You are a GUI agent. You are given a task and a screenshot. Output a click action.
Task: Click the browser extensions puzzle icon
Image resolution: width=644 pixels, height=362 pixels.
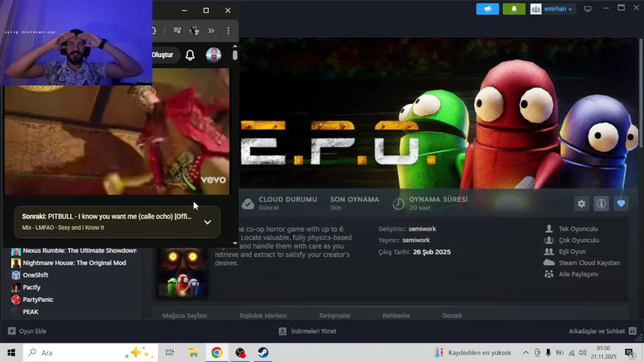pyautogui.click(x=154, y=31)
